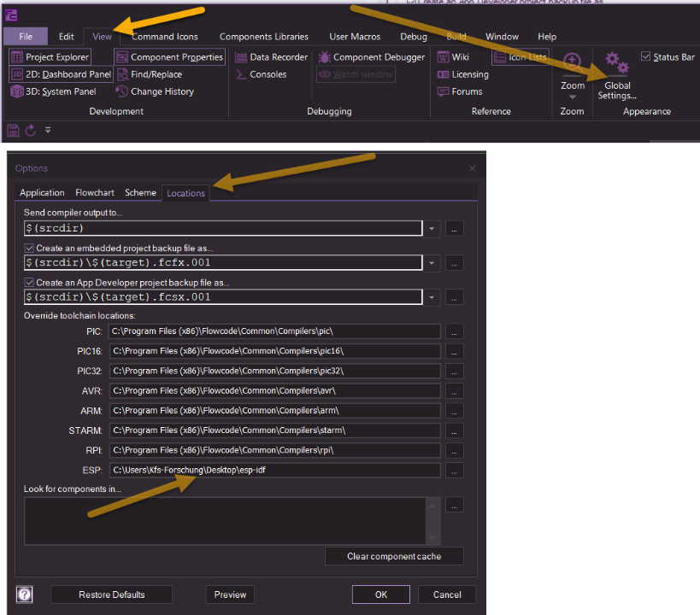Image resolution: width=700 pixels, height=615 pixels.
Task: Click inside the ESP toolchain path field
Action: pos(274,469)
